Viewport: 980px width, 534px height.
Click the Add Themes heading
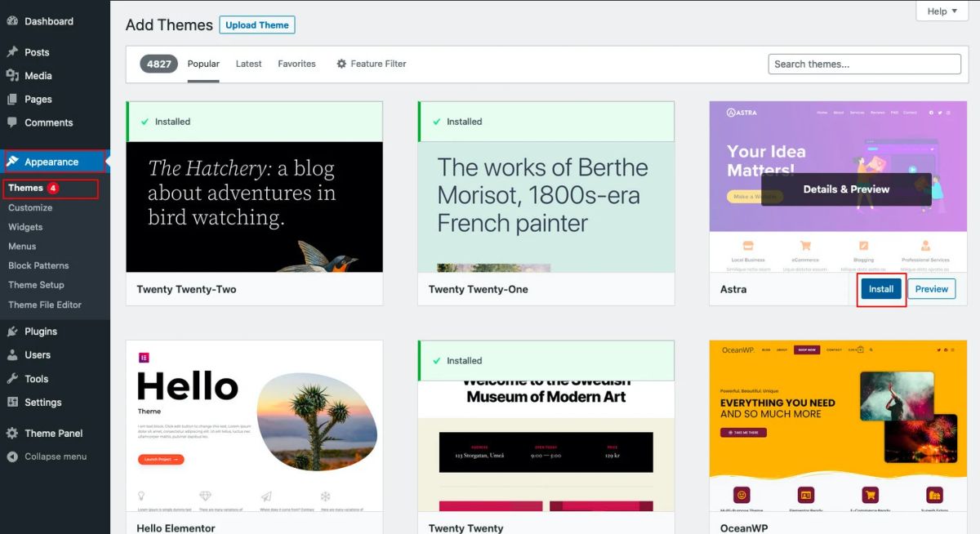tap(169, 25)
